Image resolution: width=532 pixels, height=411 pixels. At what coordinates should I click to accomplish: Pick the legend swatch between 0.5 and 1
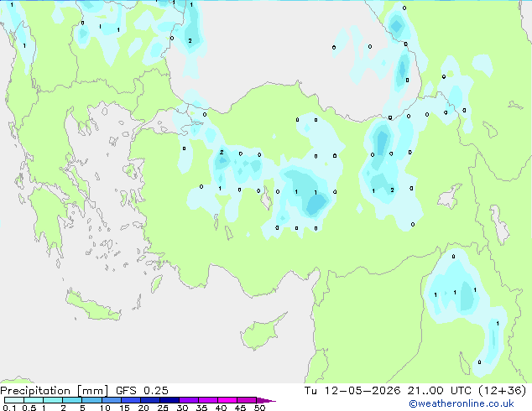pos(34,400)
